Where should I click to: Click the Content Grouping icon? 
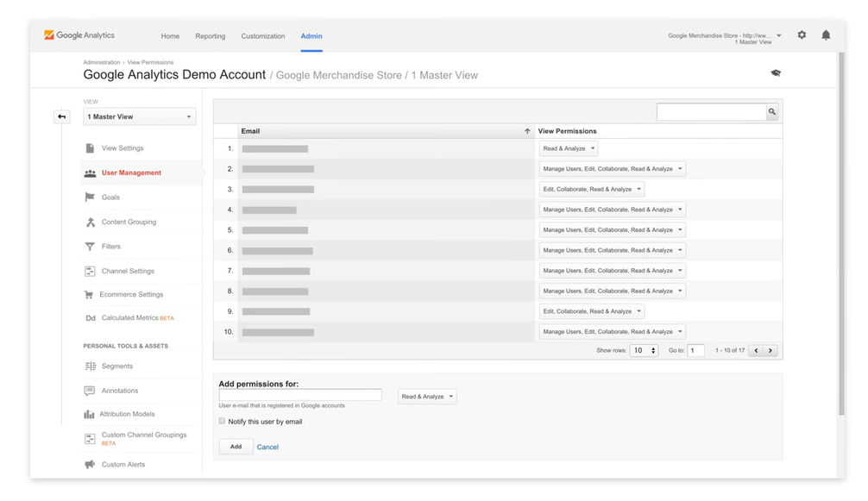(91, 222)
